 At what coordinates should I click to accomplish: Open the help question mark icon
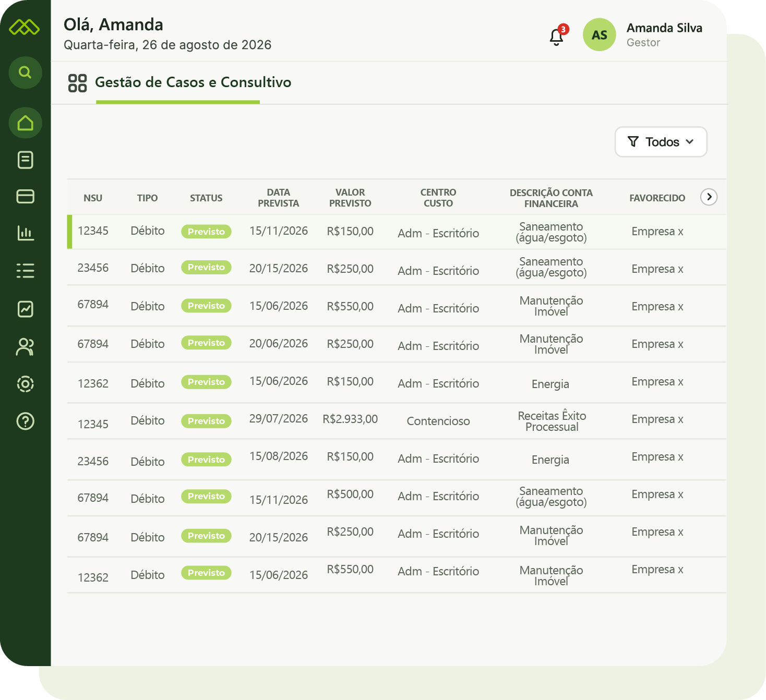pyautogui.click(x=25, y=421)
